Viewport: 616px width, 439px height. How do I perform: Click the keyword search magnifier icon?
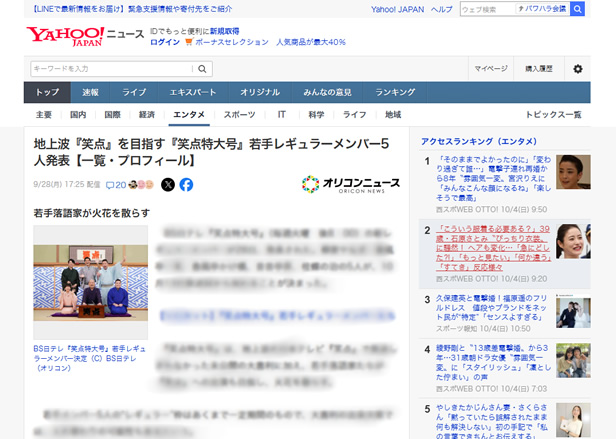(202, 69)
